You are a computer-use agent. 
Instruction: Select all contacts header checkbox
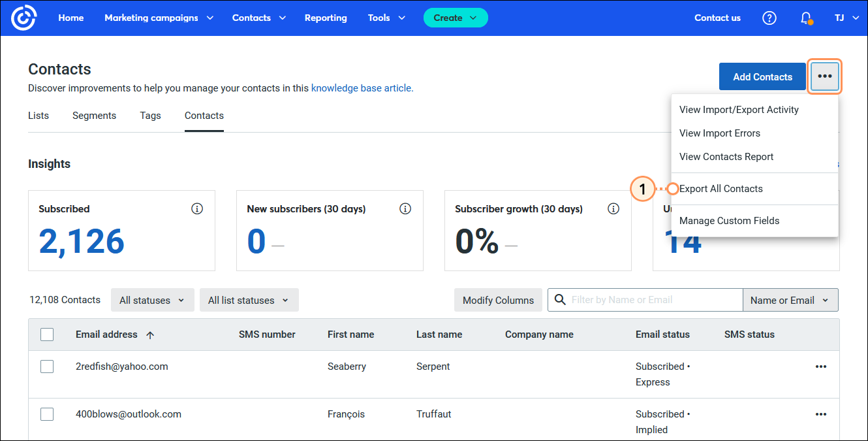(x=47, y=335)
